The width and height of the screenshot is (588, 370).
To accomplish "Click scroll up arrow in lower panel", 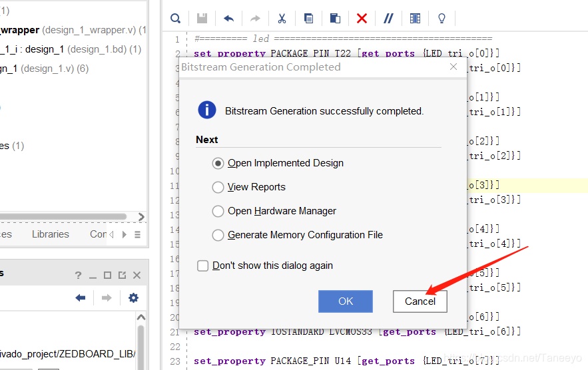I will (141, 317).
